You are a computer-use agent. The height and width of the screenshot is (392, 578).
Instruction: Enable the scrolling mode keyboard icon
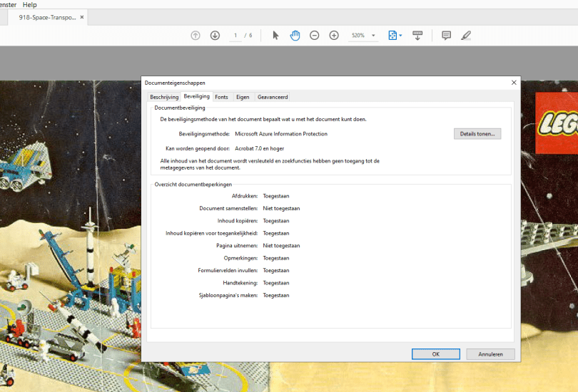pyautogui.click(x=417, y=36)
